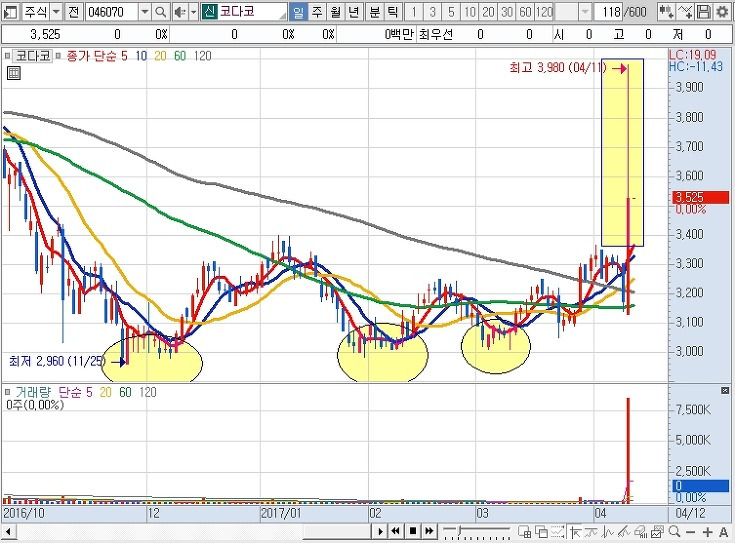Click the add line indicator icon
Viewport: 735px width, 543px height.
point(685,12)
